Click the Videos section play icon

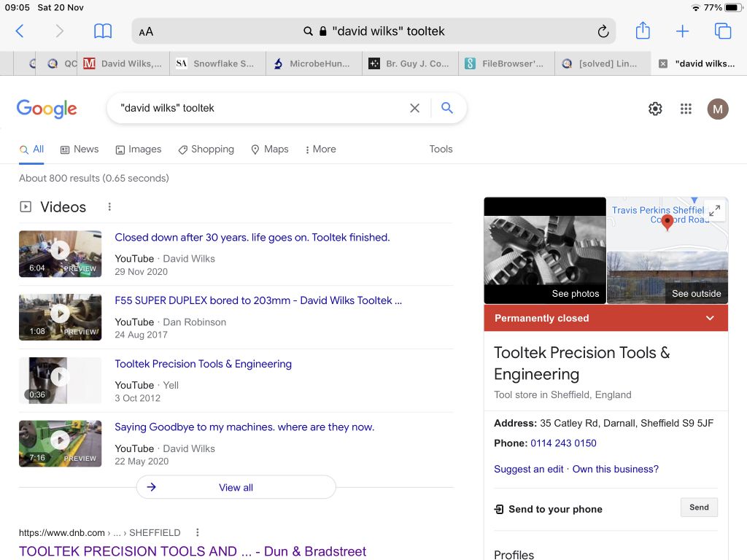[26, 206]
